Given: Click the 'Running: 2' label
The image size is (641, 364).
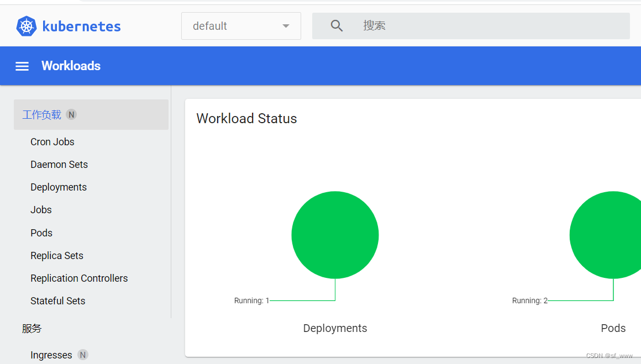Looking at the screenshot, I should pyautogui.click(x=530, y=300).
